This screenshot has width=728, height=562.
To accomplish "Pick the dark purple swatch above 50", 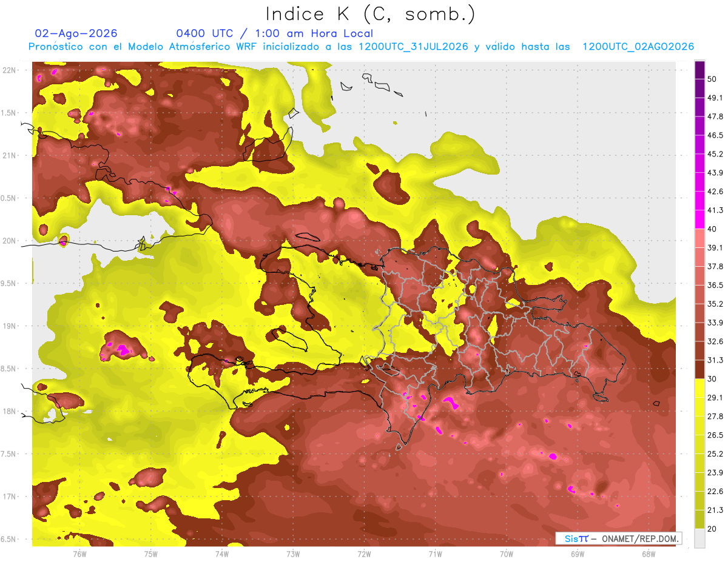I will pyautogui.click(x=699, y=70).
